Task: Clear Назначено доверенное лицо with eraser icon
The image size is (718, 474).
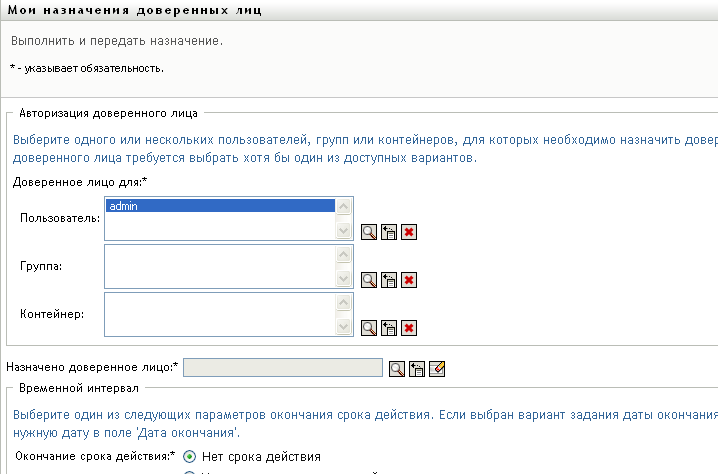Action: coord(437,369)
